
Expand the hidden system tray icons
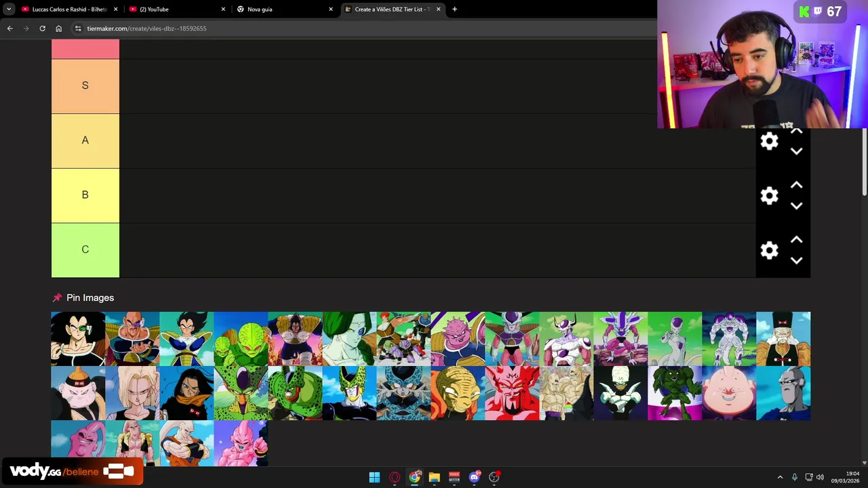[780, 477]
